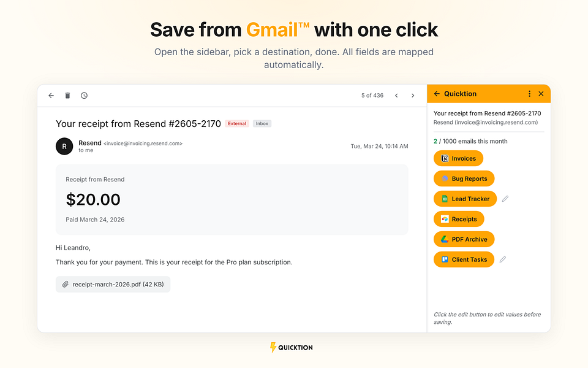The height and width of the screenshot is (368, 588).
Task: Save email to PDF Archive in Drive
Action: tap(464, 239)
